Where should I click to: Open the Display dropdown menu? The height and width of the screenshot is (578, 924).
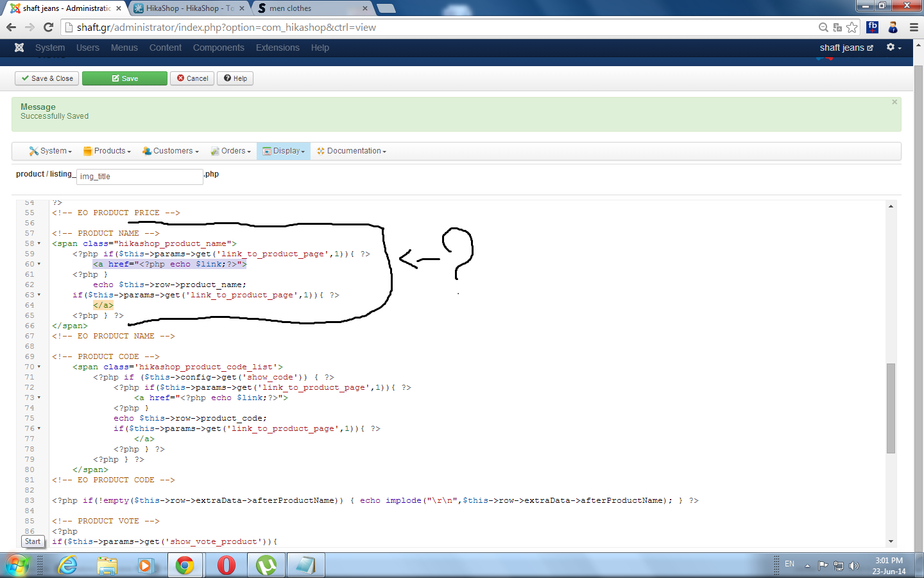pos(284,151)
